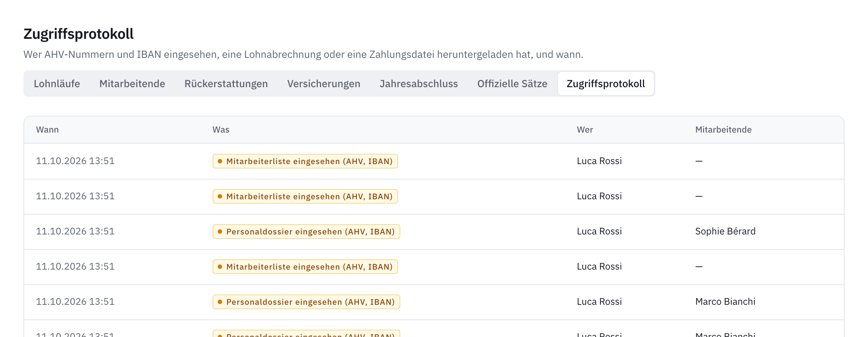Click the Wann column header
This screenshot has height=337, width=868.
pyautogui.click(x=47, y=130)
